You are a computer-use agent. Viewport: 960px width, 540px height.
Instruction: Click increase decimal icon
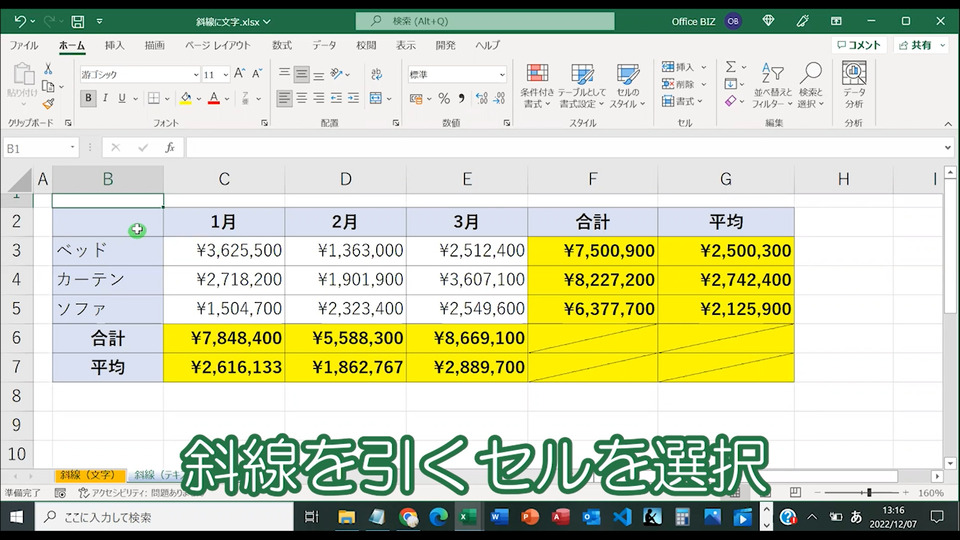[482, 98]
